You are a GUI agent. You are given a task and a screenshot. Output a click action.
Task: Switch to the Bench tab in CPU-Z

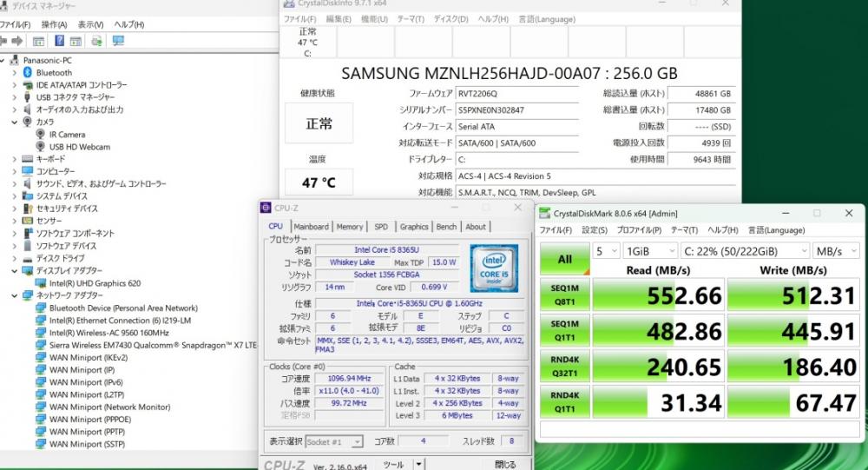pos(446,227)
